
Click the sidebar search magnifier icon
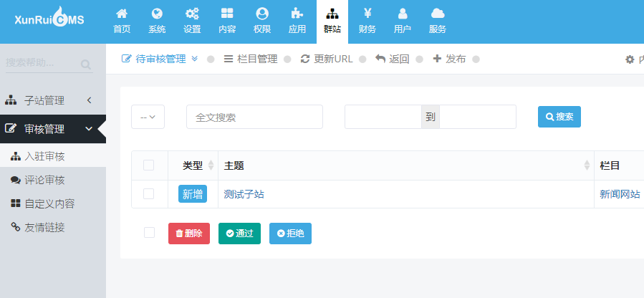(x=86, y=64)
